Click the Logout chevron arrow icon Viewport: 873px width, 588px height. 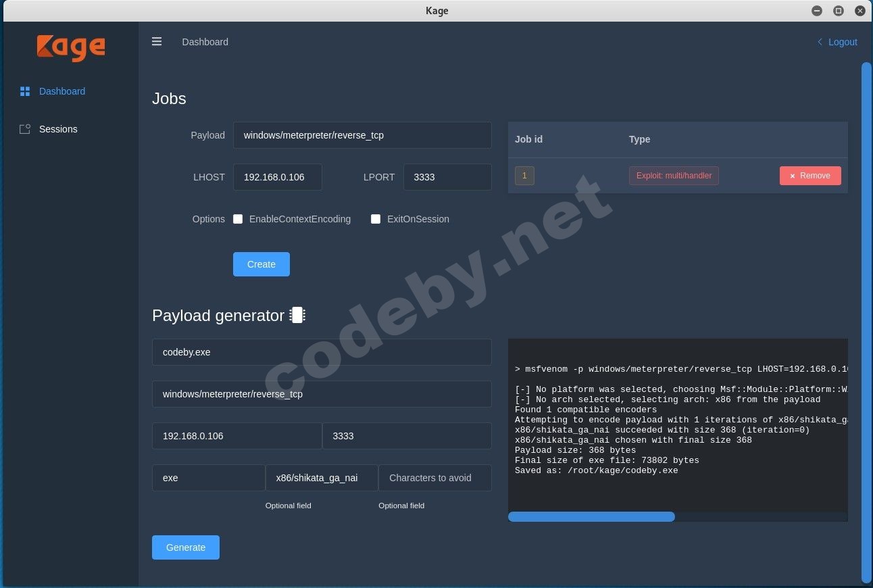tap(820, 42)
